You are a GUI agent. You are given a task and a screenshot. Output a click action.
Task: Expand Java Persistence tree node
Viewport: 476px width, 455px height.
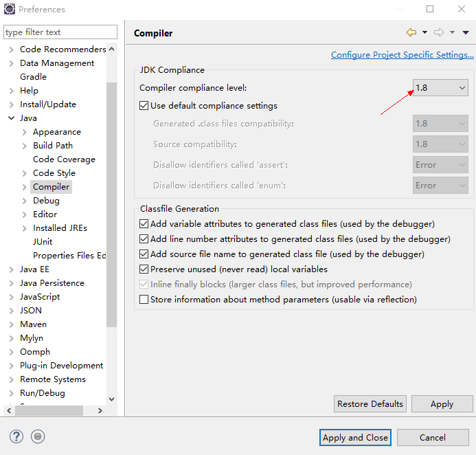pos(11,283)
